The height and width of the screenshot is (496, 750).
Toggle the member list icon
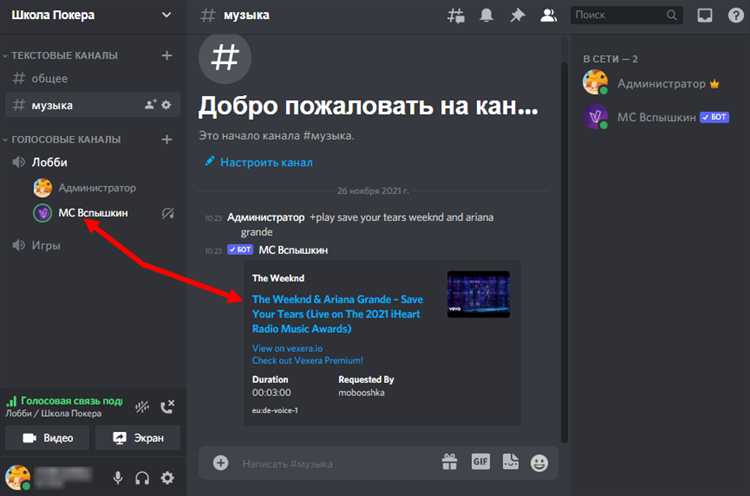click(548, 15)
